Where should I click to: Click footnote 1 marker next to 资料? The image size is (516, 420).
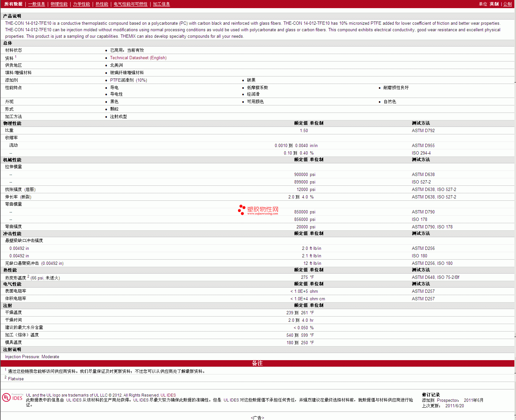[16, 57]
